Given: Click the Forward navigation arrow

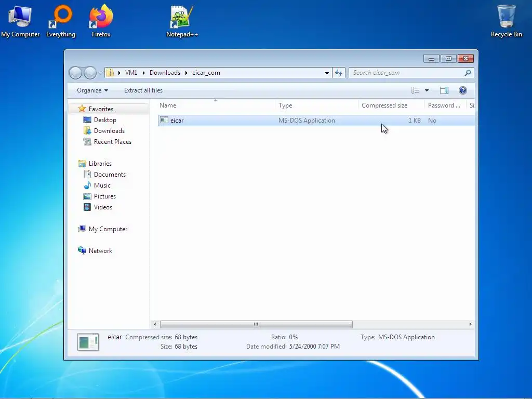Looking at the screenshot, I should coord(90,73).
